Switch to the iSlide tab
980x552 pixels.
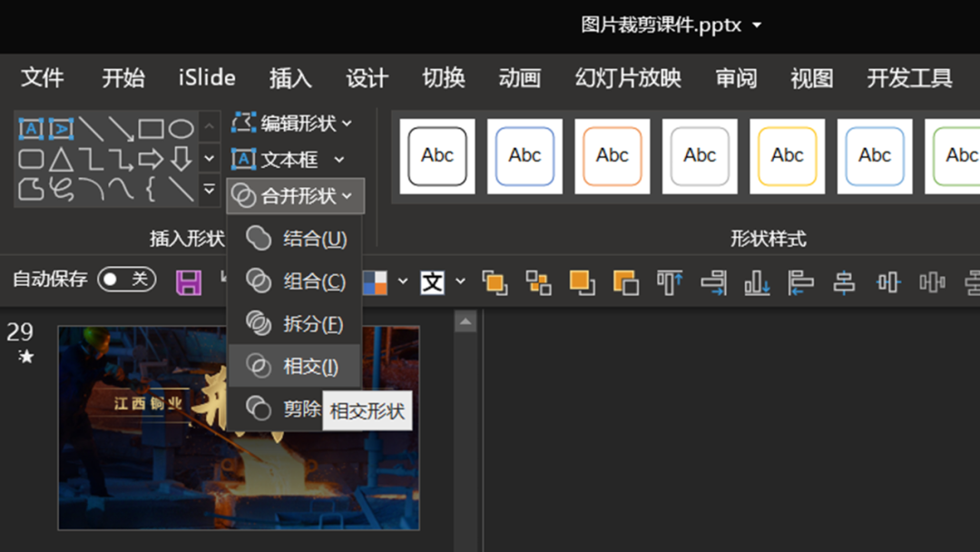click(207, 78)
